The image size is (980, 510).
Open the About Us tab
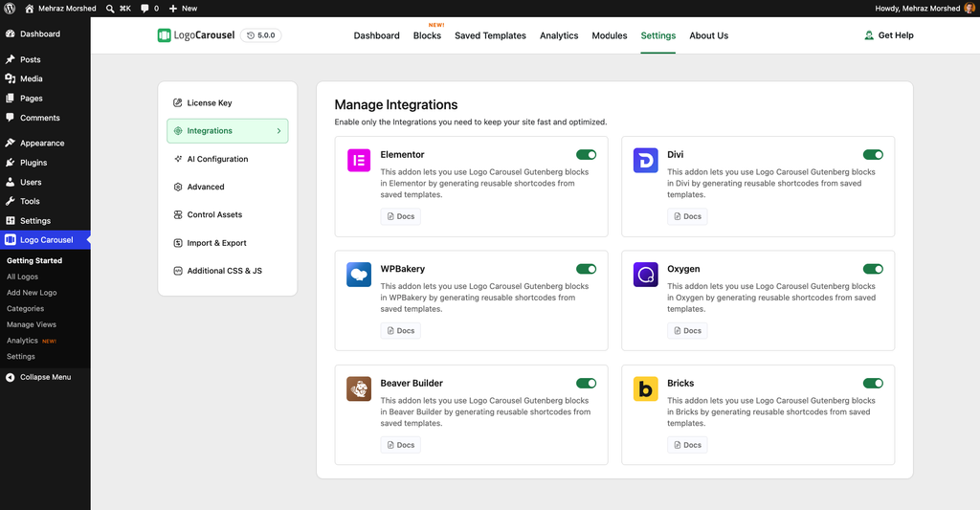click(709, 35)
